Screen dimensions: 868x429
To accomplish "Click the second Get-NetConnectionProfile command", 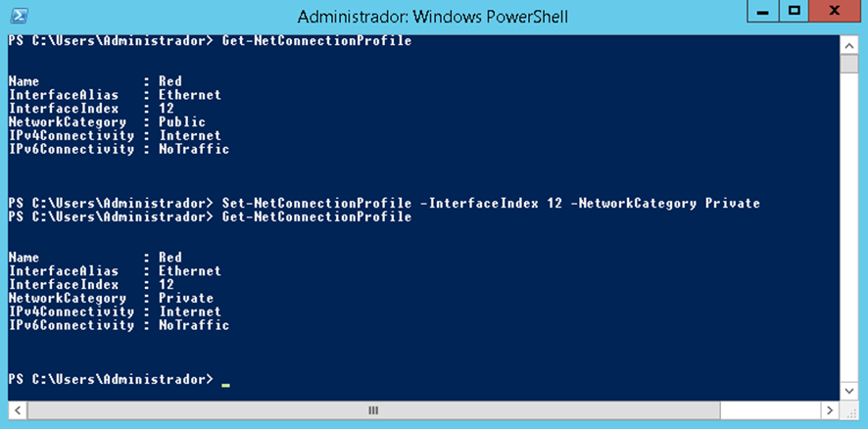I will coord(316,217).
